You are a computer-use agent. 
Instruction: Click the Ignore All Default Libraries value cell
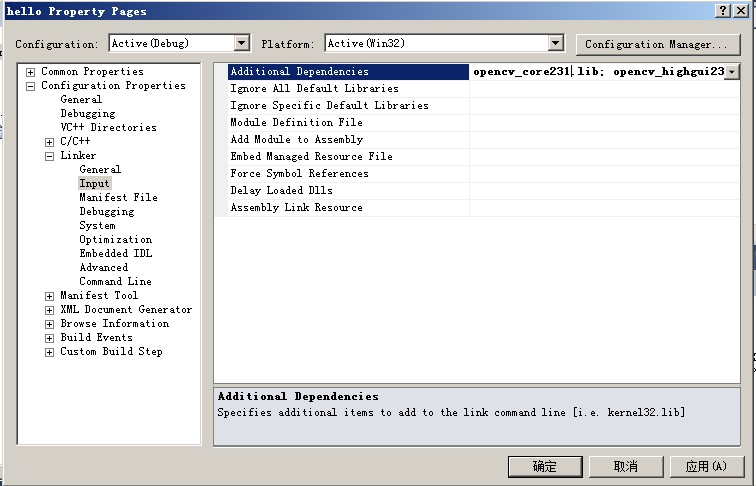(x=604, y=89)
